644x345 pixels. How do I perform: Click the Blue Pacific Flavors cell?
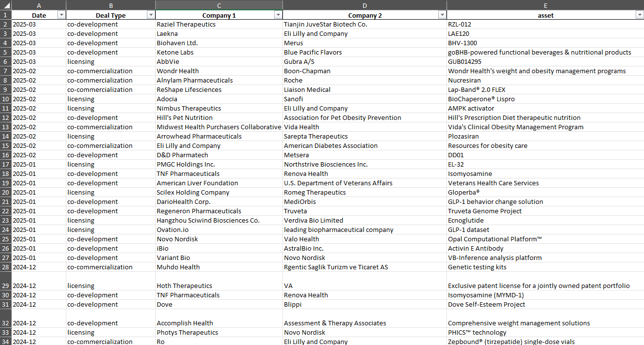point(364,53)
